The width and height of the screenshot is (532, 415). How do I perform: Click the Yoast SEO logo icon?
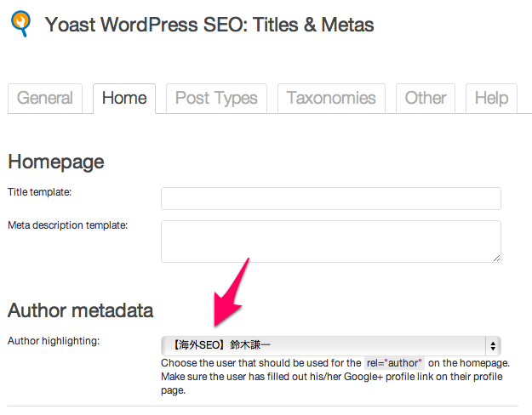[20, 24]
